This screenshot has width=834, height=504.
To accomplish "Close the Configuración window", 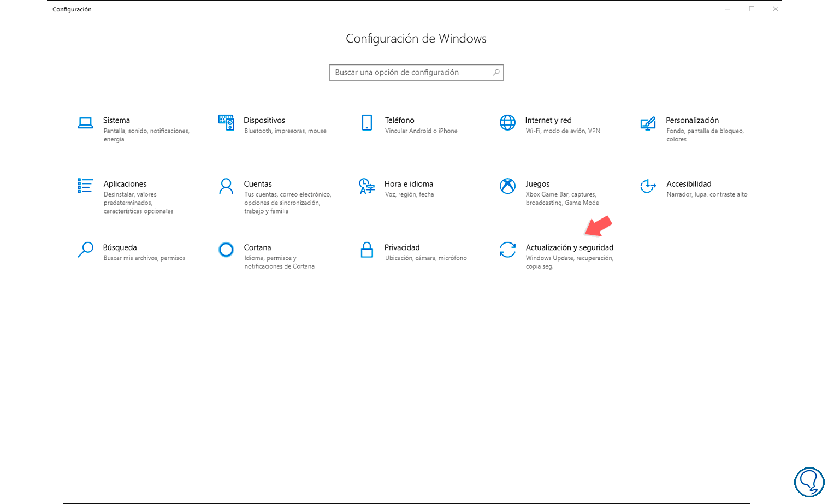I will coord(776,9).
